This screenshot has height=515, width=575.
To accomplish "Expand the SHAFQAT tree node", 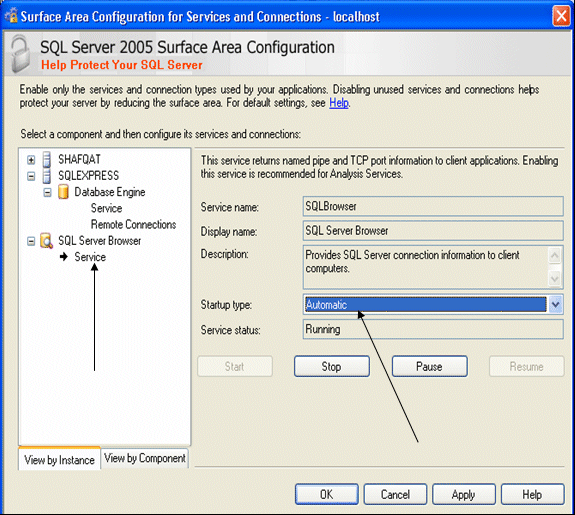I will point(31,160).
